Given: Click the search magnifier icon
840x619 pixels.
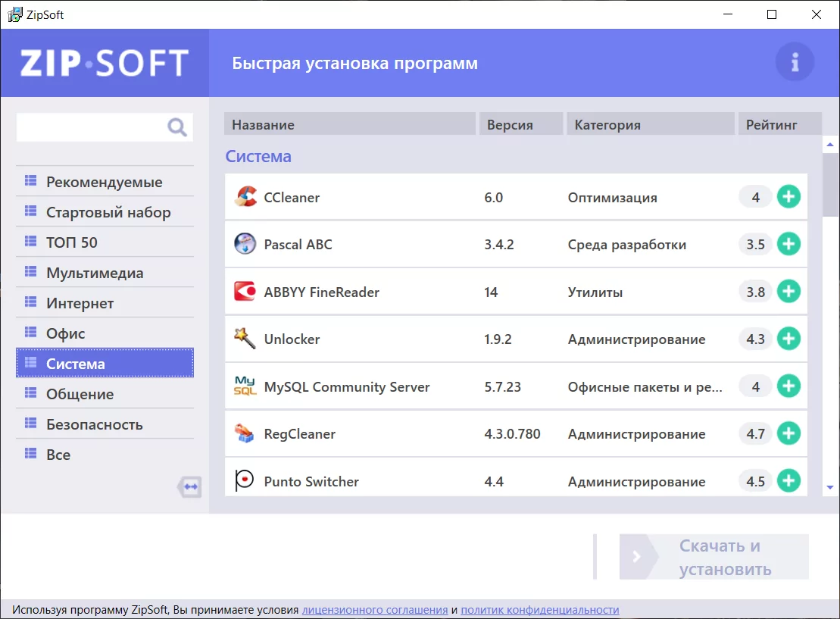Looking at the screenshot, I should pos(176,127).
